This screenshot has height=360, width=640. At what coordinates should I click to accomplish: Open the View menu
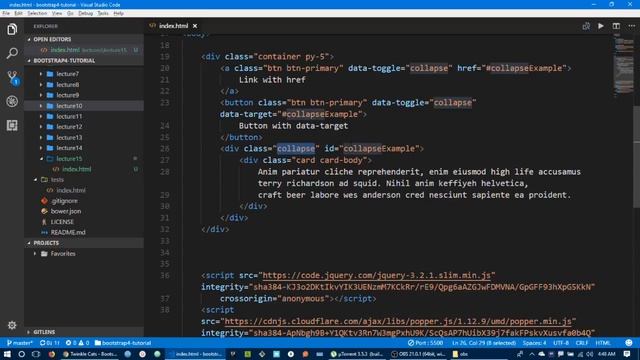coord(57,13)
